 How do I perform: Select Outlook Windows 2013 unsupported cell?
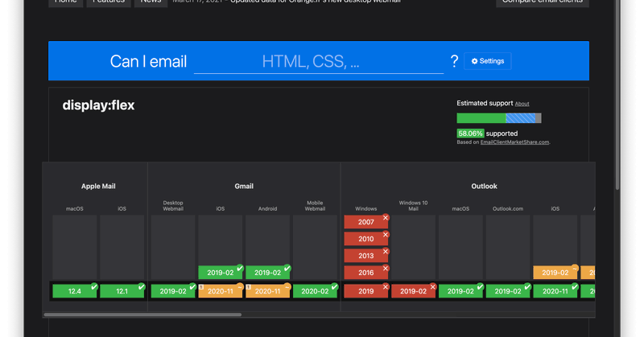tap(366, 256)
